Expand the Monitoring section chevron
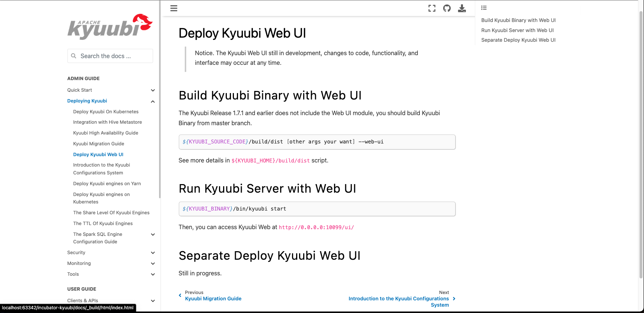This screenshot has height=313, width=644. tap(153, 263)
